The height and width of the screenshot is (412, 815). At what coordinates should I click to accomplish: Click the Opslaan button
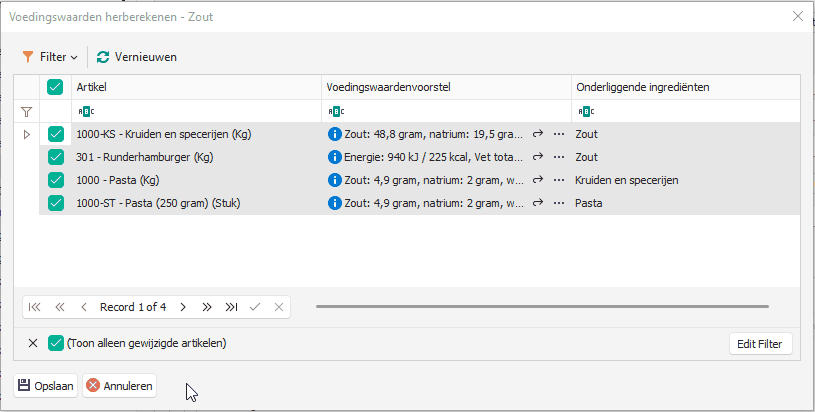(46, 385)
